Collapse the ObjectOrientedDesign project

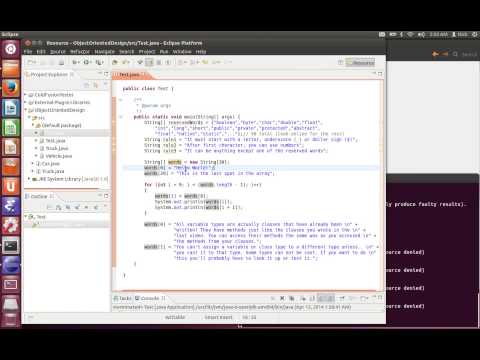coord(26,110)
